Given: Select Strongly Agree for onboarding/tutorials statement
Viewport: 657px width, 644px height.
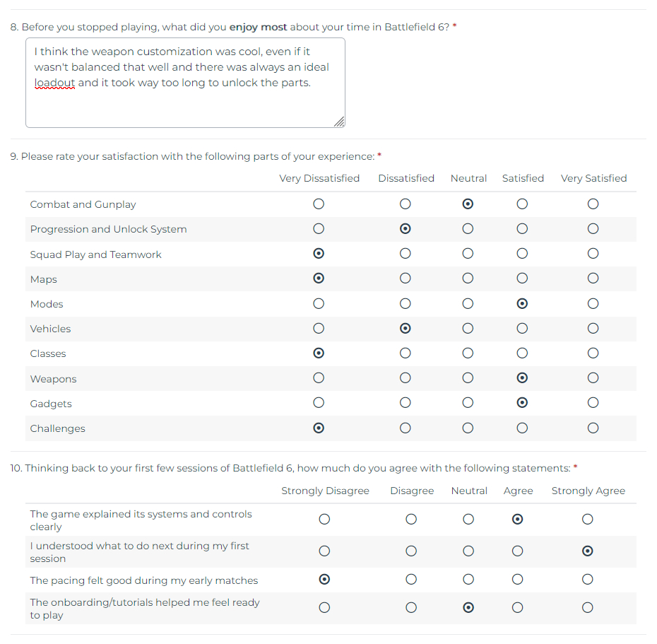Looking at the screenshot, I should tap(587, 608).
